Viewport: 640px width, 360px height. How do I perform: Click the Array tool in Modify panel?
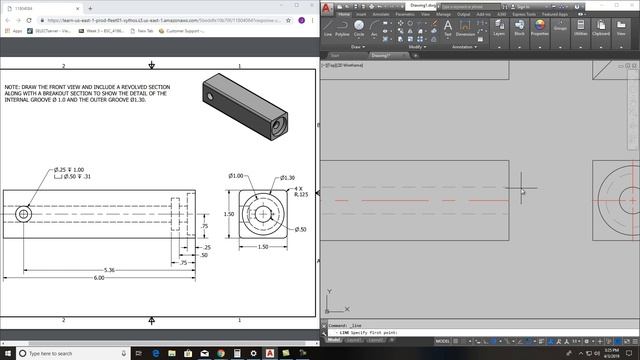420,39
